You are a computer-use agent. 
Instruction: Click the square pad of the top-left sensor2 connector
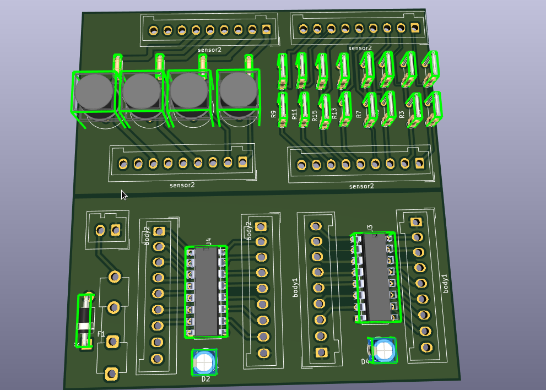tap(266, 29)
